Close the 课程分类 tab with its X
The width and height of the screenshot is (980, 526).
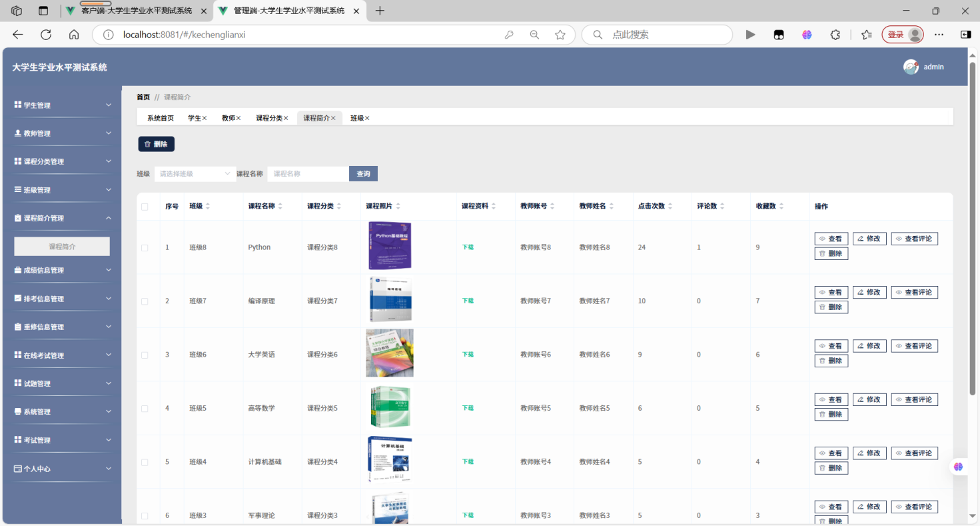point(286,118)
